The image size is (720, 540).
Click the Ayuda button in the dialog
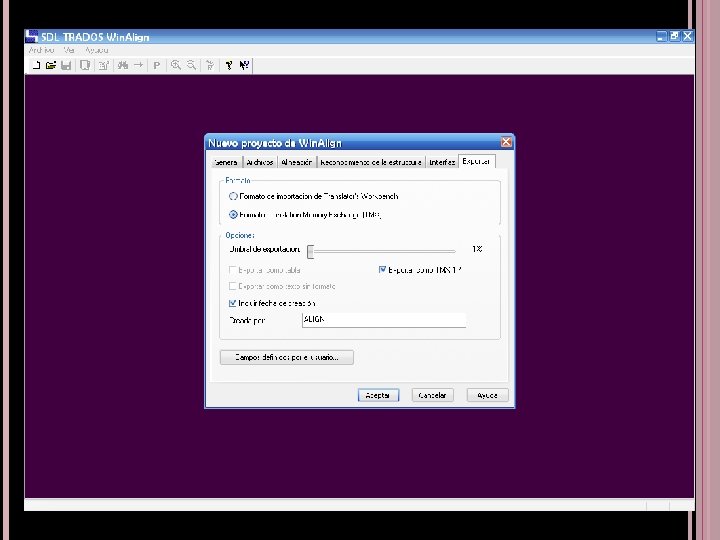pos(487,395)
